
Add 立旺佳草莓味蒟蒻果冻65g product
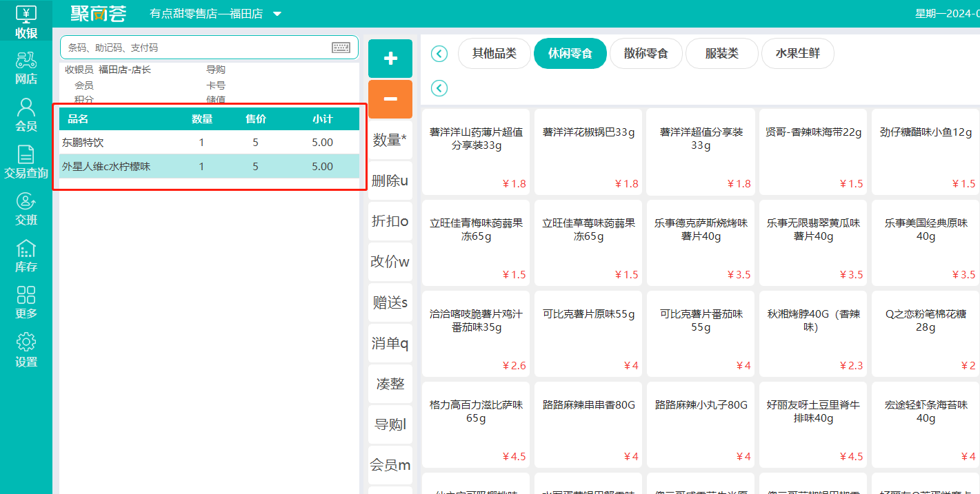pyautogui.click(x=588, y=243)
